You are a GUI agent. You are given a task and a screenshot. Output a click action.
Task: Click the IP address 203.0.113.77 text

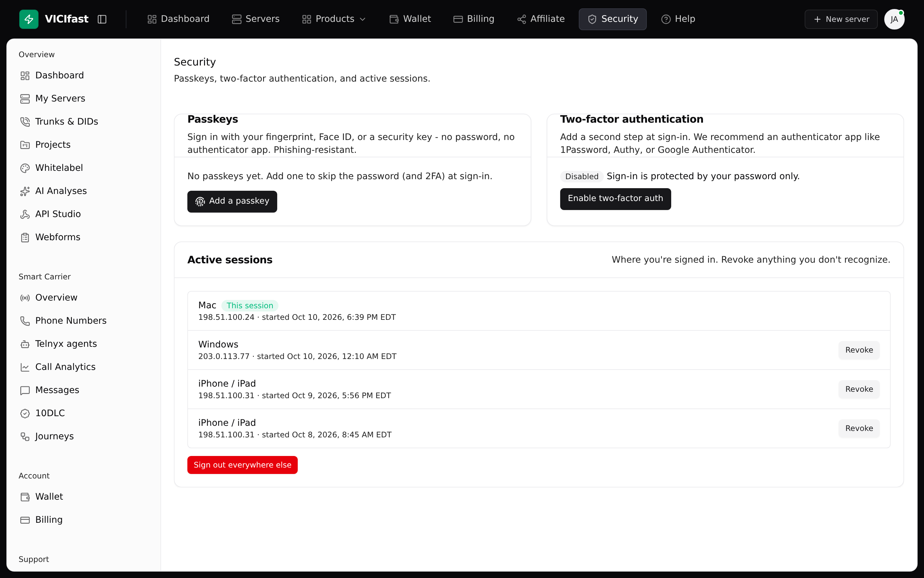(x=224, y=356)
